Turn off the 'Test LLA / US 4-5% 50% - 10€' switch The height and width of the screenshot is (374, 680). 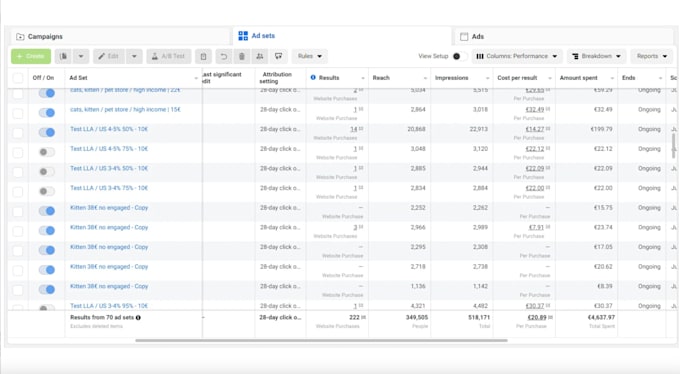point(47,132)
